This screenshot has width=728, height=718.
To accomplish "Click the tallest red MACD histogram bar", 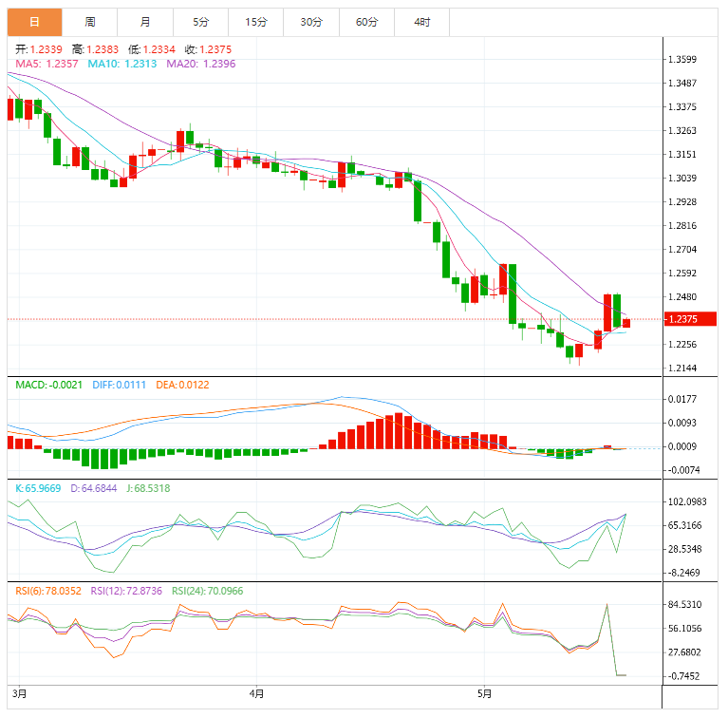I will (x=399, y=430).
